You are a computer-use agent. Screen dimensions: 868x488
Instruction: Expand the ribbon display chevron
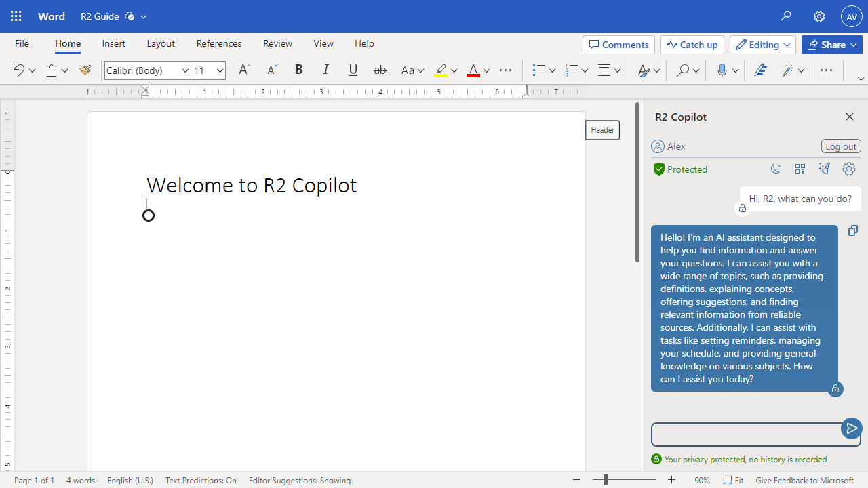coord(861,79)
